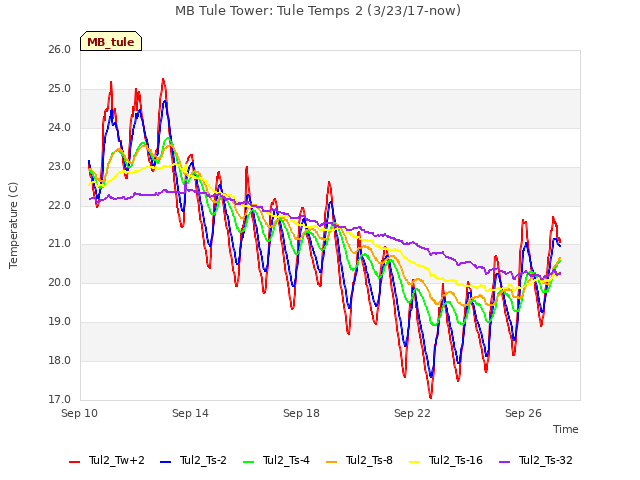Viewport: 640px width, 480px height.
Task: Click the Sep 22 x-axis label
Action: click(412, 413)
